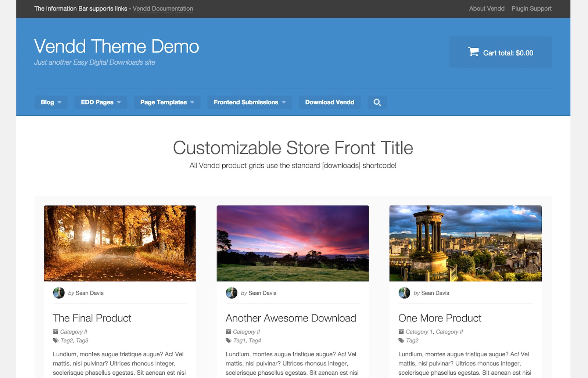Click author avatar on Another Awesome Download
588x378 pixels.
(x=232, y=293)
